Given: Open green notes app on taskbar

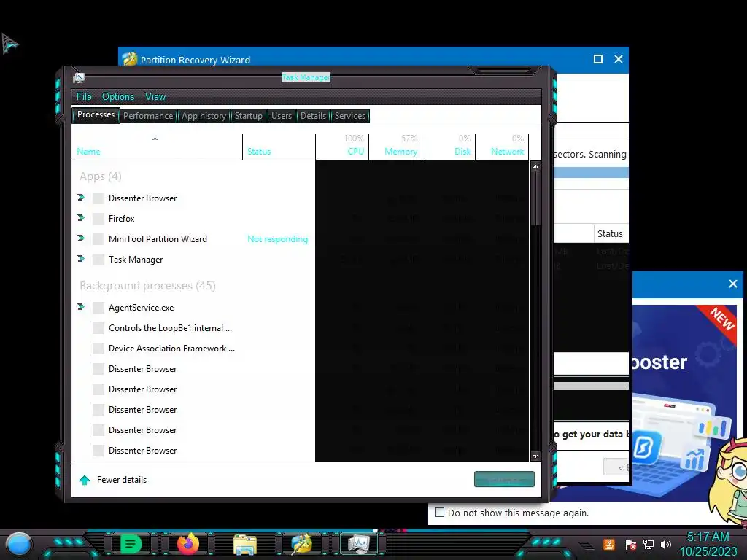Looking at the screenshot, I should pyautogui.click(x=131, y=544).
